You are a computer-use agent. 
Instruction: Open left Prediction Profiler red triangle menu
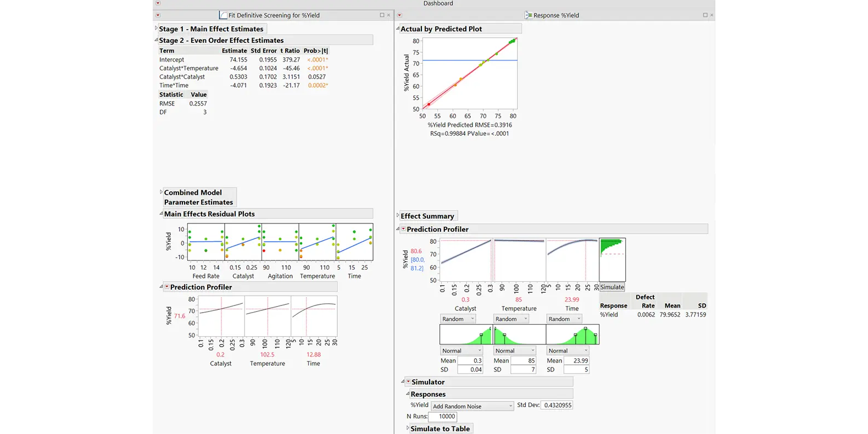click(167, 287)
